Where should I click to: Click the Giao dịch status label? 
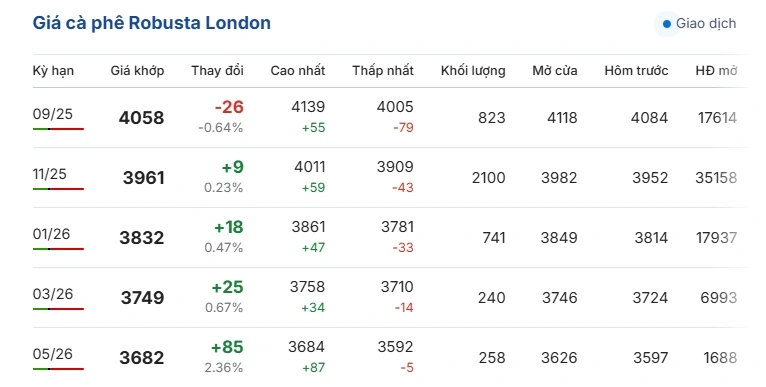(705, 23)
